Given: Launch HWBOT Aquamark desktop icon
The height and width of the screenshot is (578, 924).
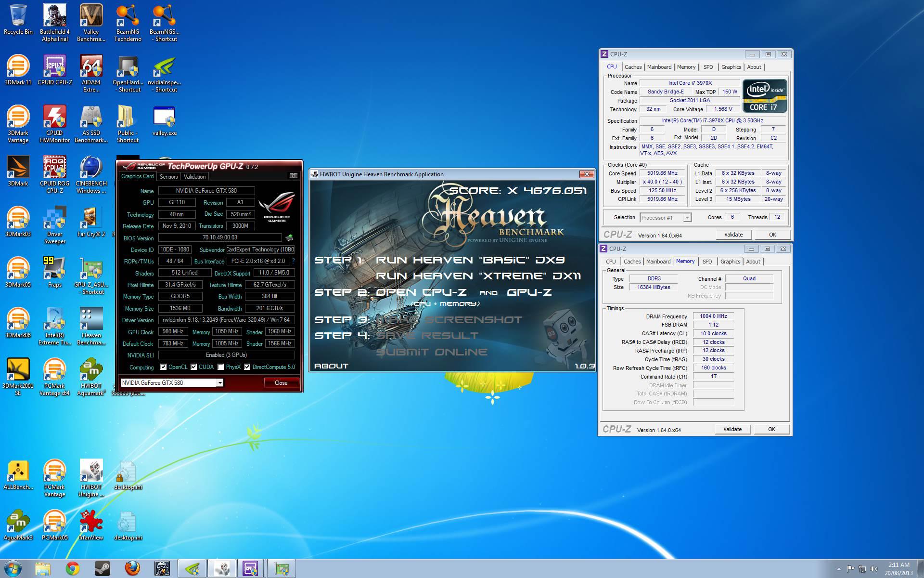Looking at the screenshot, I should pyautogui.click(x=91, y=377).
